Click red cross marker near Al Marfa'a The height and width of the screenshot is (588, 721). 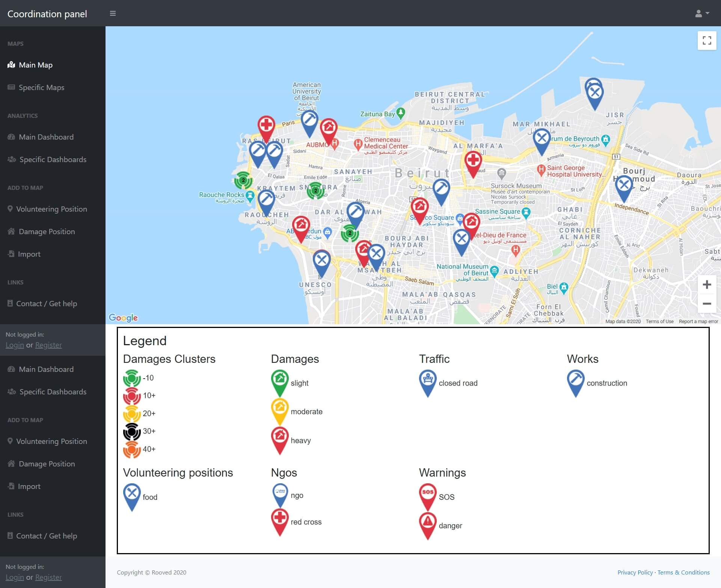[x=473, y=164]
